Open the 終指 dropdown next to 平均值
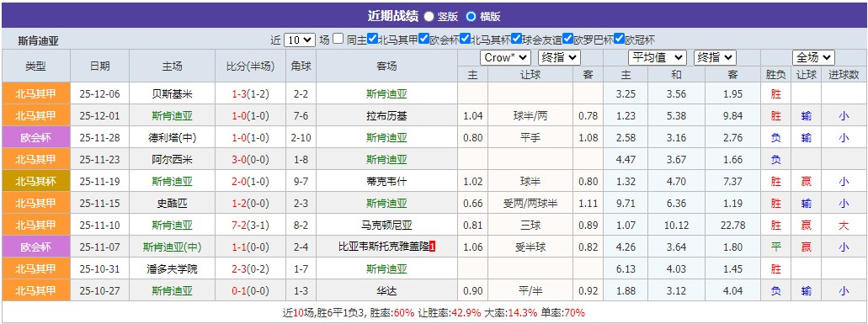Screen dimensions: 868x324 click(715, 57)
